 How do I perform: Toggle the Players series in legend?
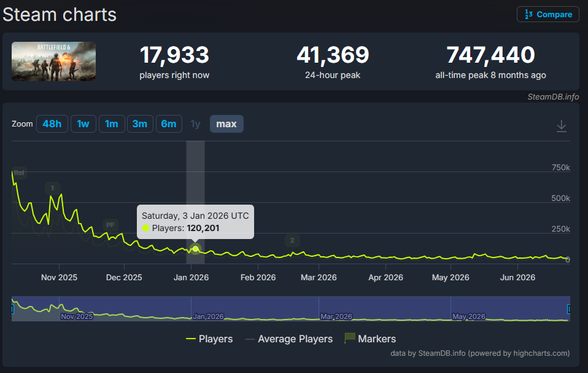(209, 339)
